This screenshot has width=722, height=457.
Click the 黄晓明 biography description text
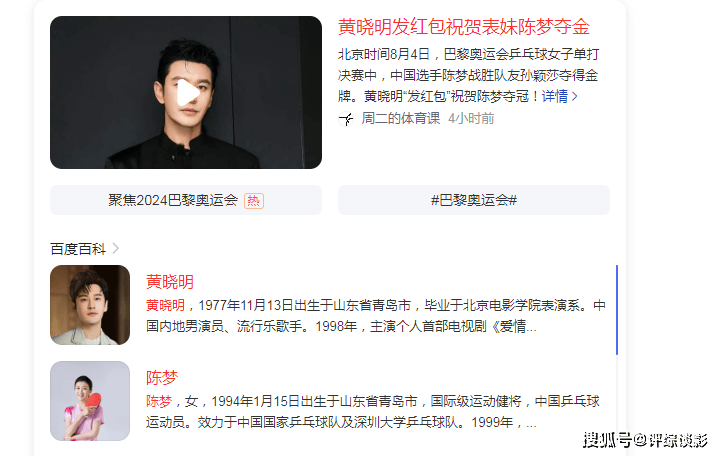tap(376, 316)
